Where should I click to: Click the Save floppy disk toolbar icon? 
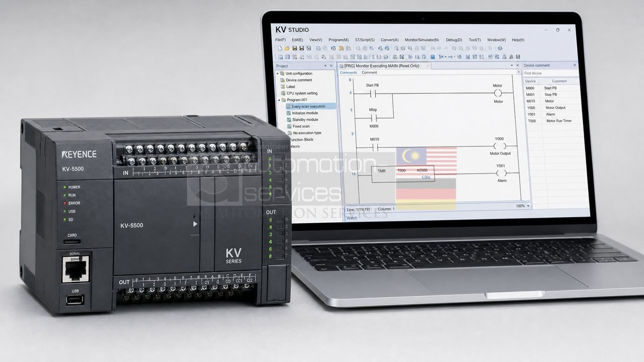(294, 48)
